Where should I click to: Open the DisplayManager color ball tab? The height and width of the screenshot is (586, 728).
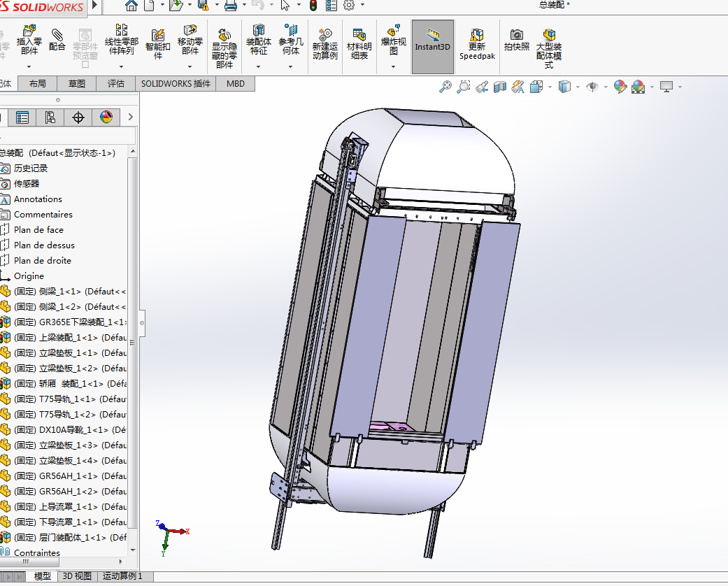(106, 117)
